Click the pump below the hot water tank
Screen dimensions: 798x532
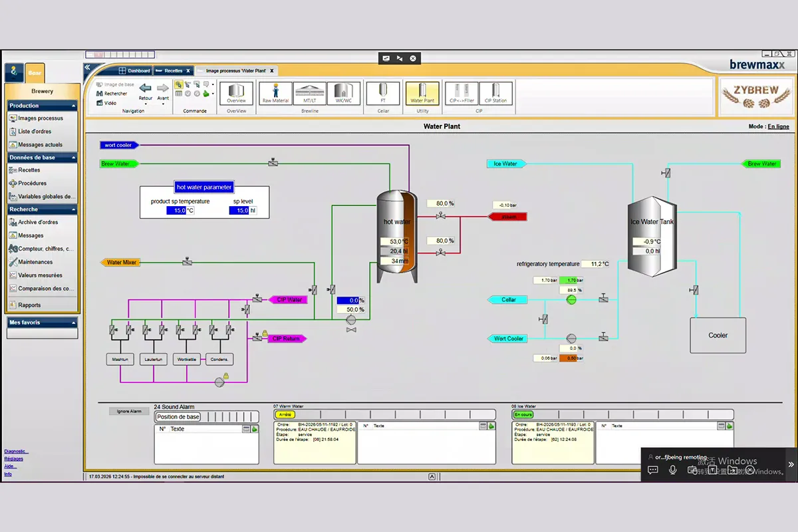(351, 320)
